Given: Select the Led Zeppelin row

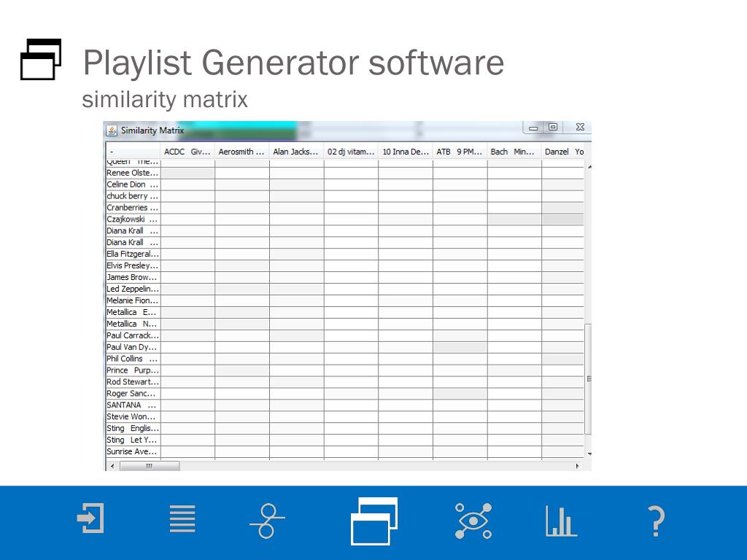Looking at the screenshot, I should click(x=345, y=289).
